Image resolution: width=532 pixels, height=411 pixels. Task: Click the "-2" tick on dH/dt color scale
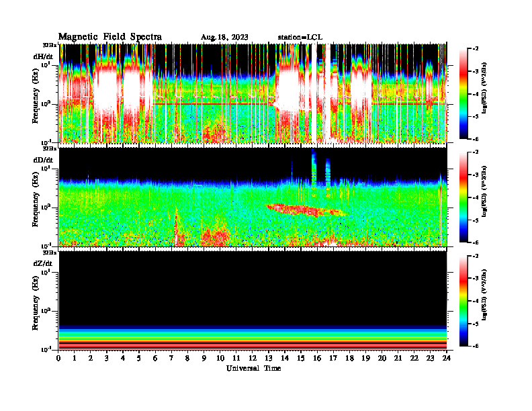(x=476, y=49)
